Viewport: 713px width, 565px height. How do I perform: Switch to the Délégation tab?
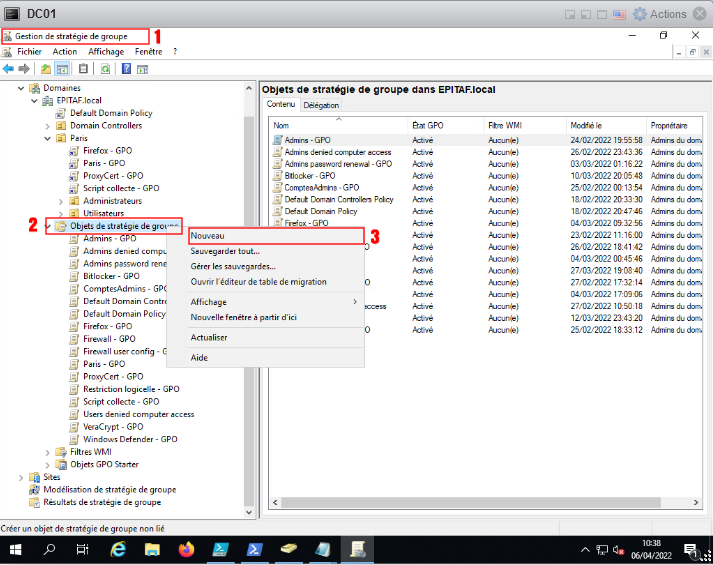tap(321, 105)
